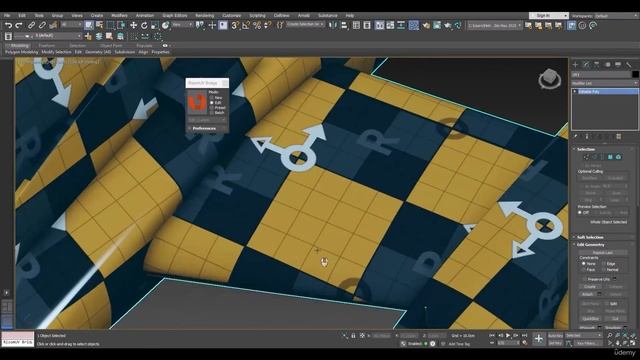This screenshot has width=640, height=360.
Task: Activate the Select and Move tool
Action: (133, 25)
